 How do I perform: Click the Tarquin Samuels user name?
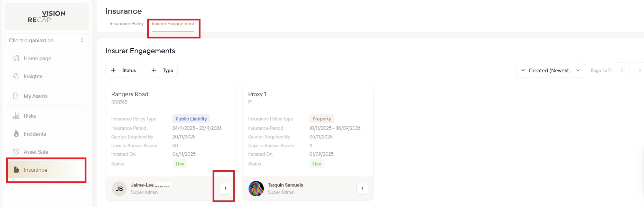[x=286, y=185]
